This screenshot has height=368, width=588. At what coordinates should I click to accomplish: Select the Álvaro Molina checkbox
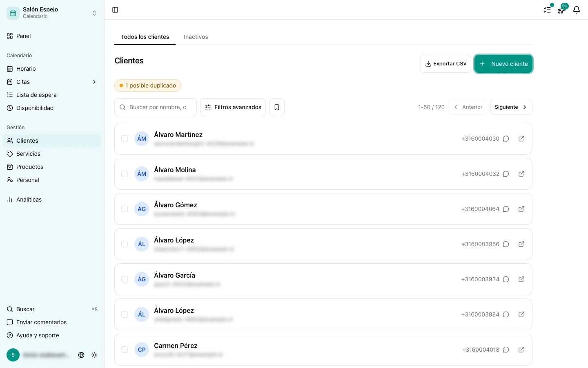(125, 174)
